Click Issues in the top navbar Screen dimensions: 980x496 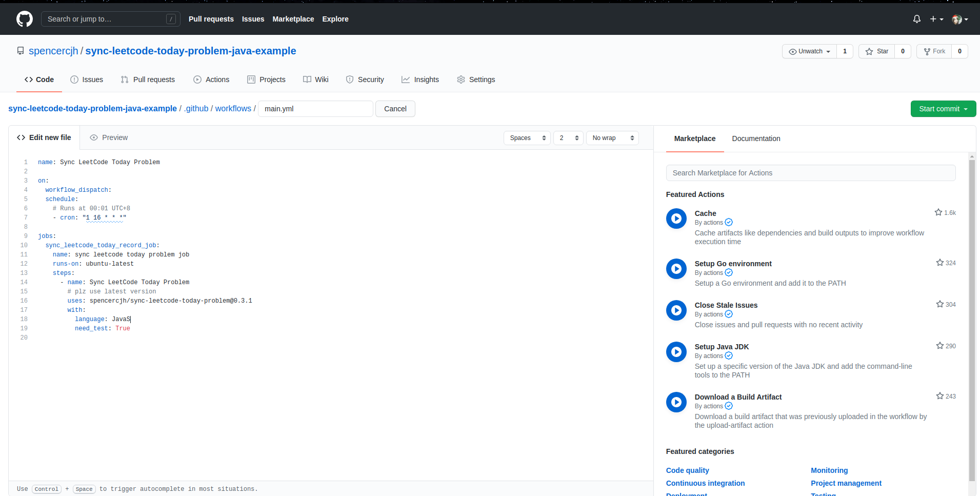coord(253,19)
